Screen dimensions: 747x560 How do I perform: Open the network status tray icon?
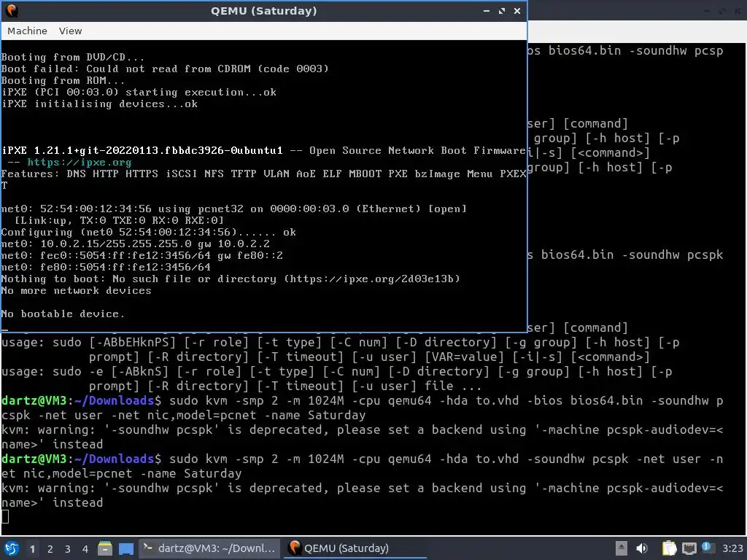[689, 548]
